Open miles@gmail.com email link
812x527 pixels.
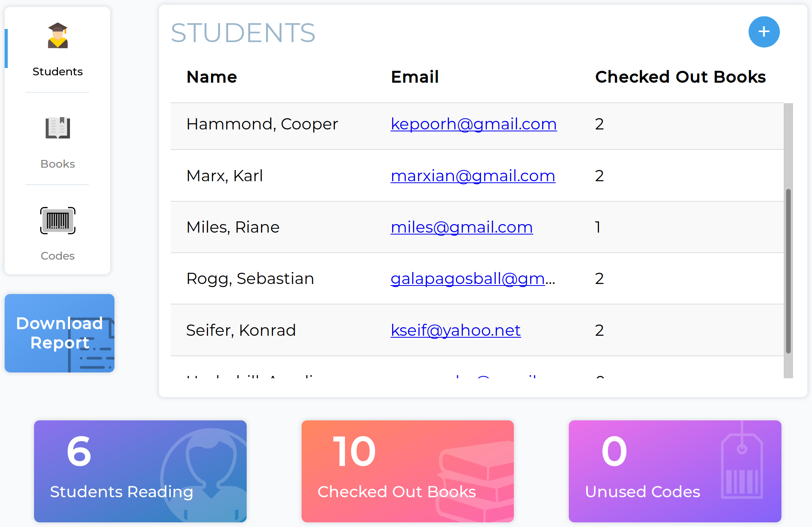[461, 227]
